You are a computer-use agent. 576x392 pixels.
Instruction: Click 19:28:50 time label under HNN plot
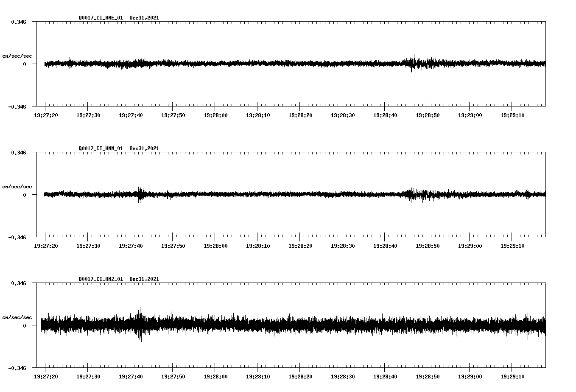pyautogui.click(x=428, y=246)
